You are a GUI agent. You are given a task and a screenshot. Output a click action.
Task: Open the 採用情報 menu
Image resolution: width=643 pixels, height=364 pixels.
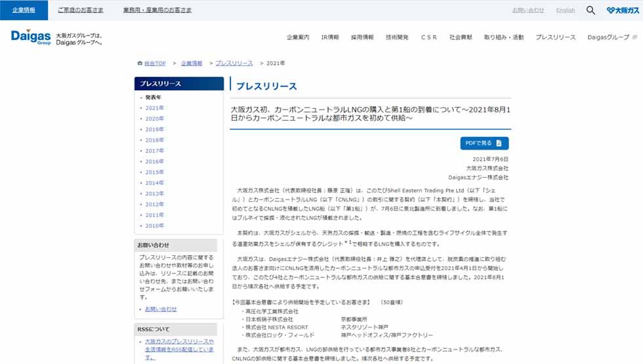tap(362, 37)
